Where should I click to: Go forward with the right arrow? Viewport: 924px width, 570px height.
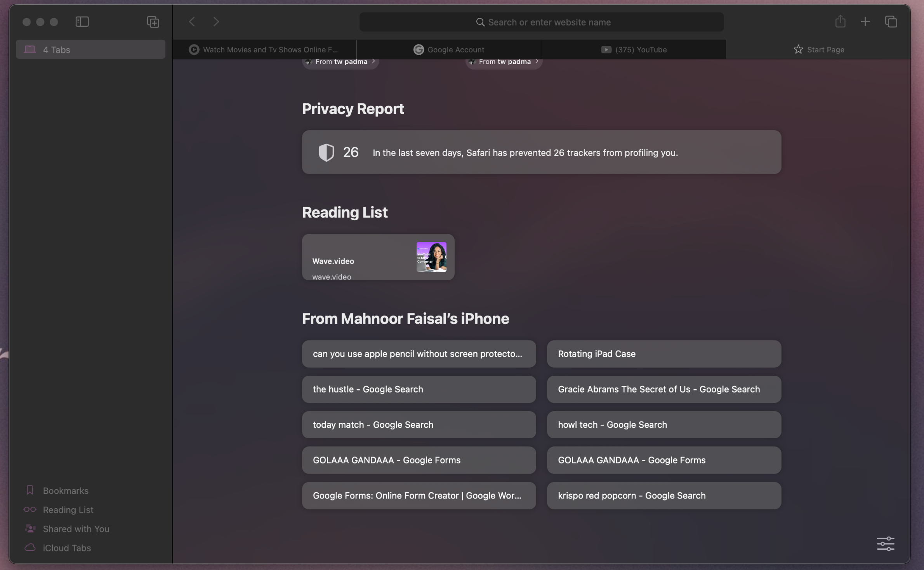click(x=216, y=22)
